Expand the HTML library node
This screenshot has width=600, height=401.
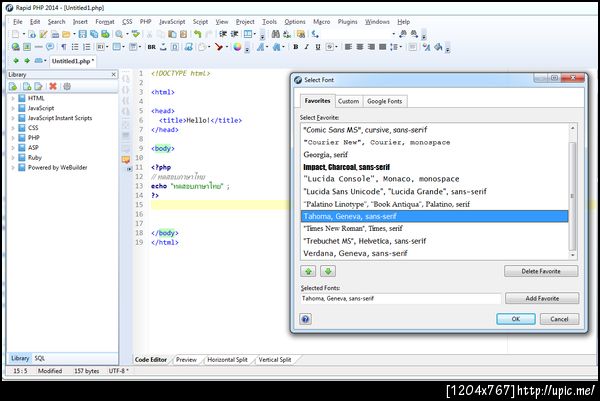point(13,98)
